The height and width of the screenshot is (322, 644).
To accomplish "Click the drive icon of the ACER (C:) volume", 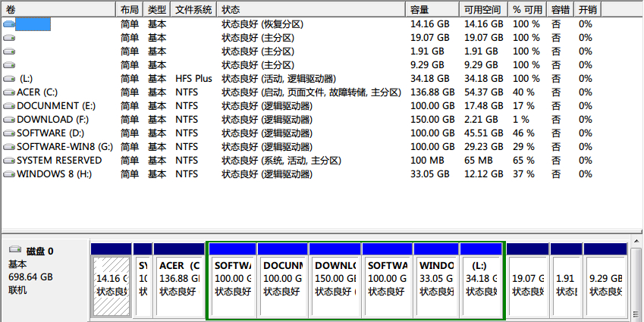I will [9, 92].
